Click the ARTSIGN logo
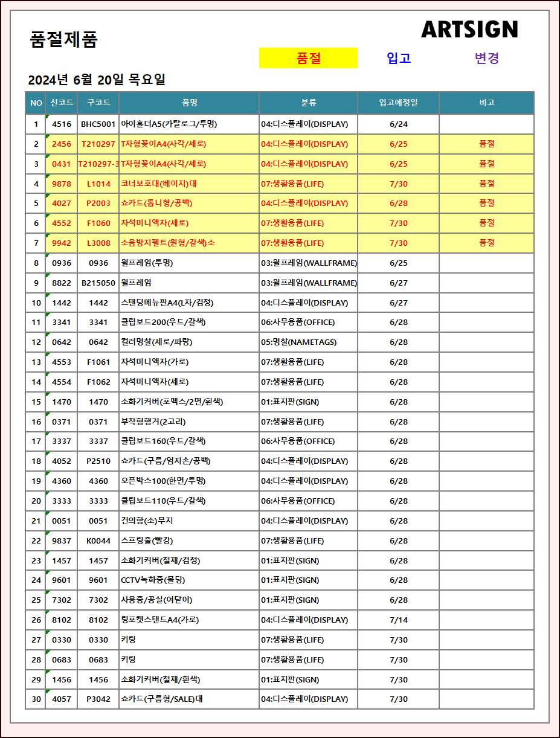This screenshot has width=560, height=738. pos(469,29)
